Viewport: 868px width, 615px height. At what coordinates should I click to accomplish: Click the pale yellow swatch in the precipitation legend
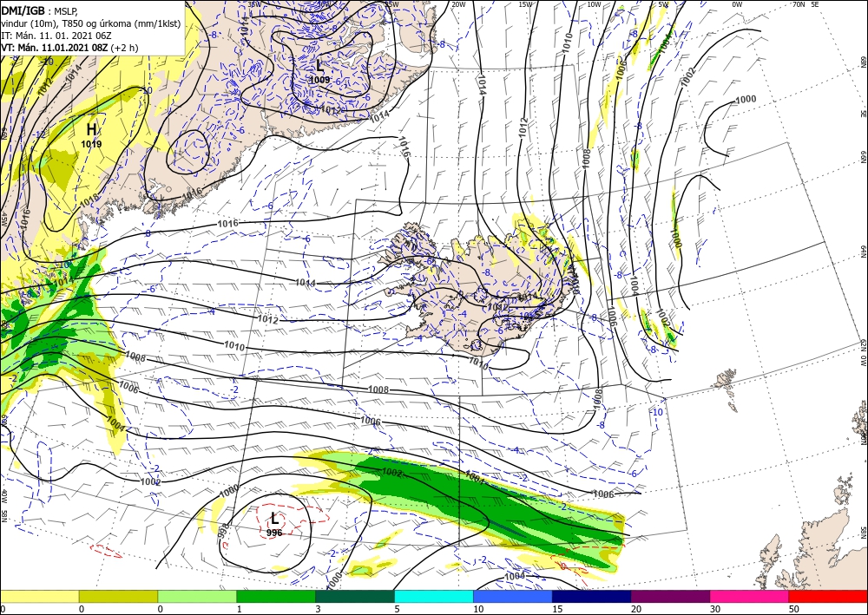(39, 596)
